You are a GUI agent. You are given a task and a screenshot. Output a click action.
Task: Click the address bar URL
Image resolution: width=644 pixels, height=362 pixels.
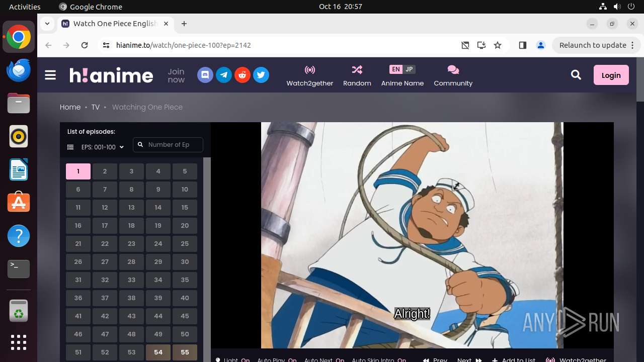pos(184,45)
